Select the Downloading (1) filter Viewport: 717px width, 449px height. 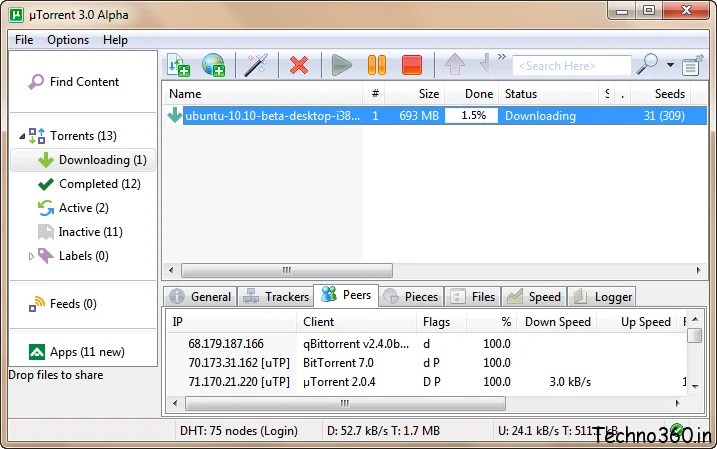[83, 160]
